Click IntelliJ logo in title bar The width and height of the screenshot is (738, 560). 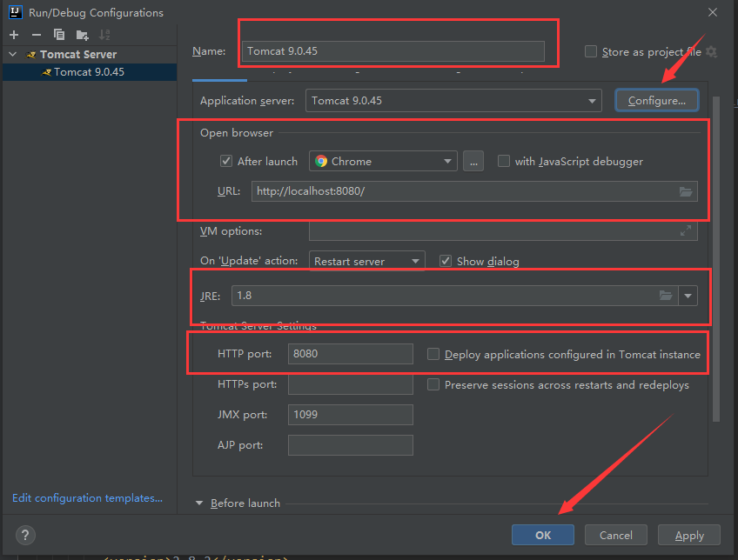15,12
